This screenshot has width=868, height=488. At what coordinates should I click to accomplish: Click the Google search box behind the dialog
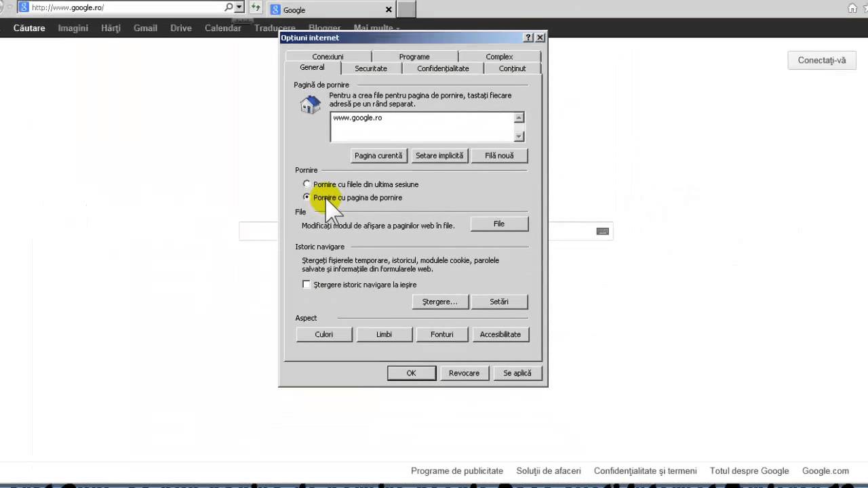pos(426,231)
